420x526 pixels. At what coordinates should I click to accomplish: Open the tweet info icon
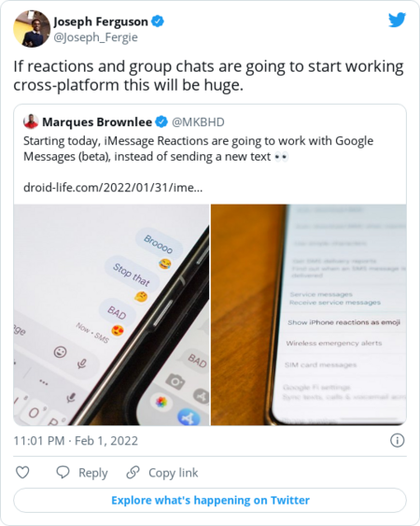[x=398, y=440]
